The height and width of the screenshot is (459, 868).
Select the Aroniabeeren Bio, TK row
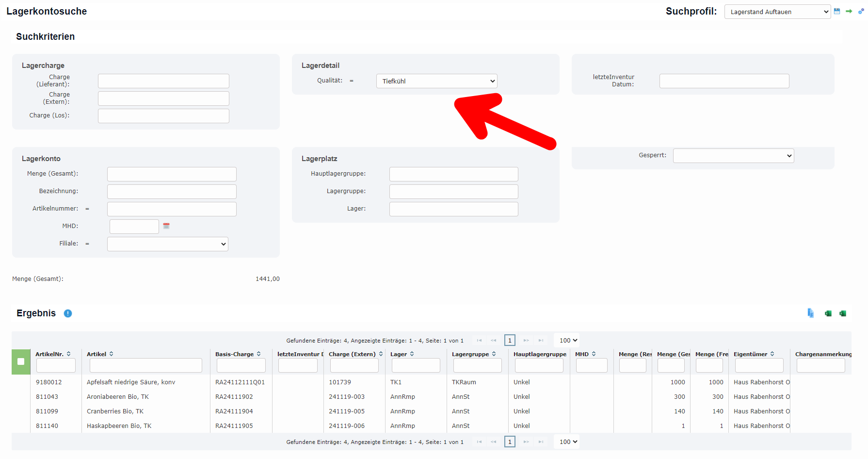tap(118, 397)
